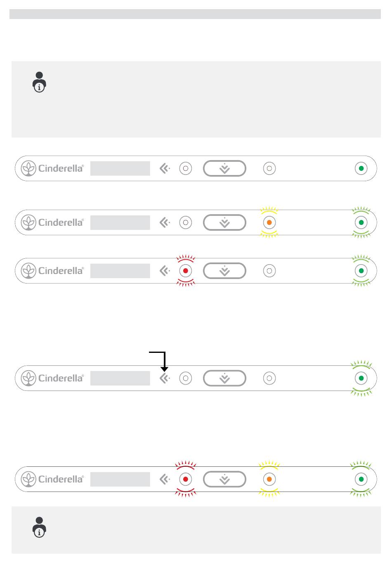The height and width of the screenshot is (565, 392).
Task: Click the down-chevron oval button on the topmost panel
Action: [x=224, y=168]
